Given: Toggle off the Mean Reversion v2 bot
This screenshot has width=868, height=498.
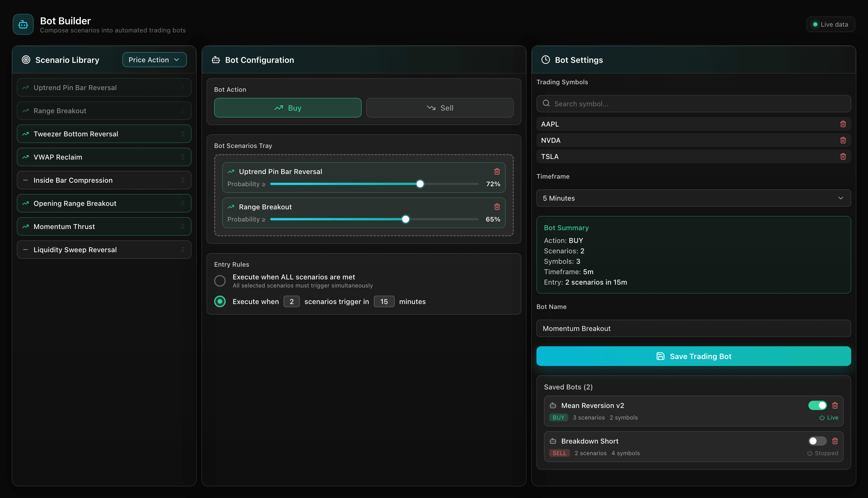Looking at the screenshot, I should click(817, 405).
